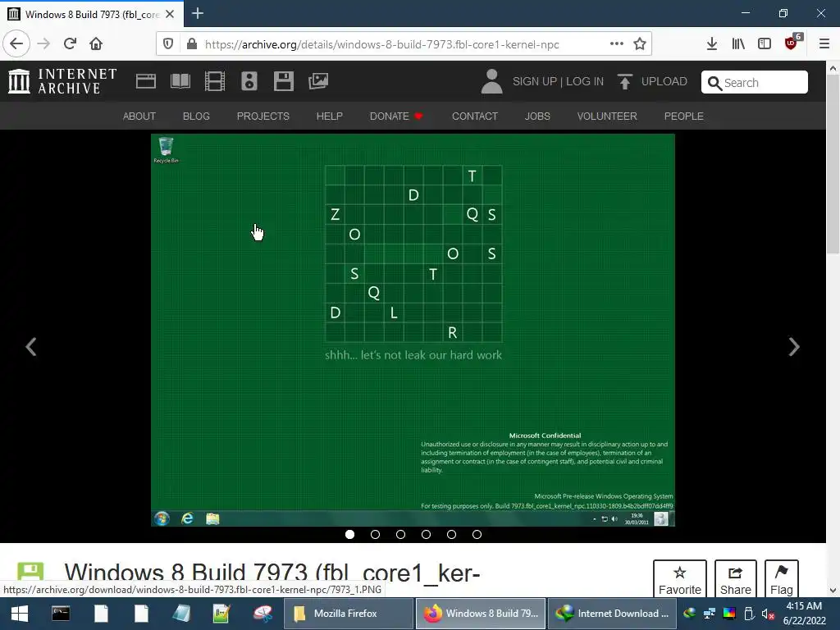Open the Firefox library icon
The image size is (840, 630).
coord(738,44)
